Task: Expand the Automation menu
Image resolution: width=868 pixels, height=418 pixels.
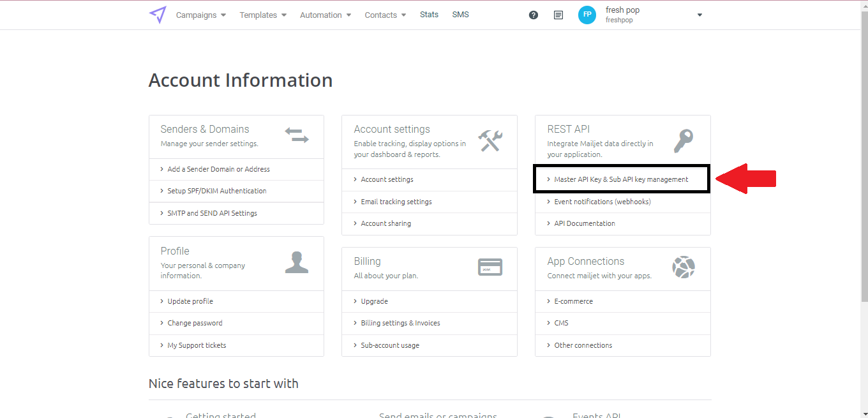Action: pos(325,15)
